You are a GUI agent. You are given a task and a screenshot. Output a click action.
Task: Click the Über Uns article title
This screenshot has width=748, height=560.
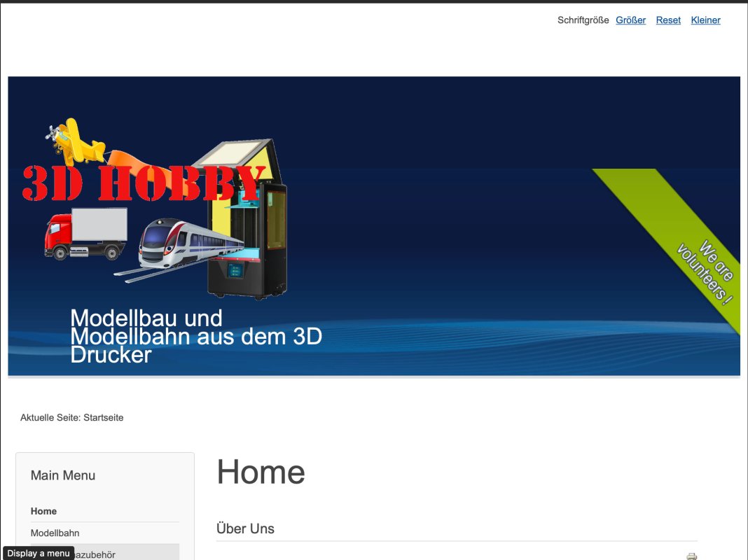click(x=245, y=528)
